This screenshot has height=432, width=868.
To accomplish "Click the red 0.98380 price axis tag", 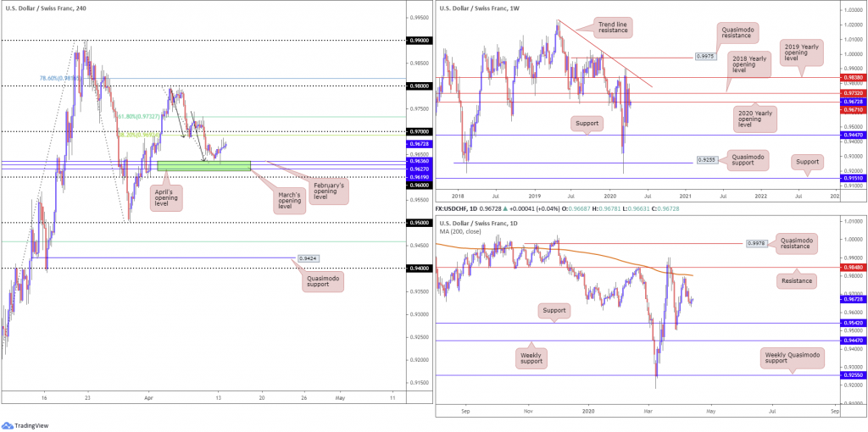I will (850, 77).
